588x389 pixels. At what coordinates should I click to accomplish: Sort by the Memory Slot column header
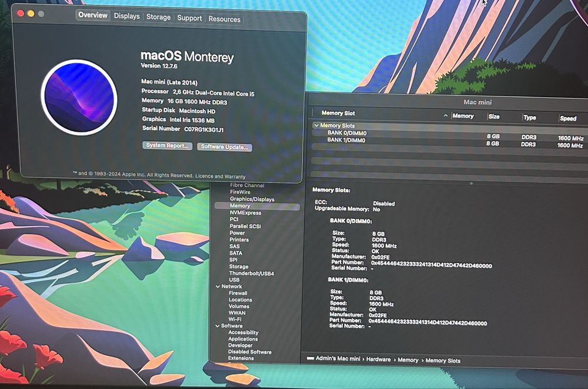(x=338, y=113)
